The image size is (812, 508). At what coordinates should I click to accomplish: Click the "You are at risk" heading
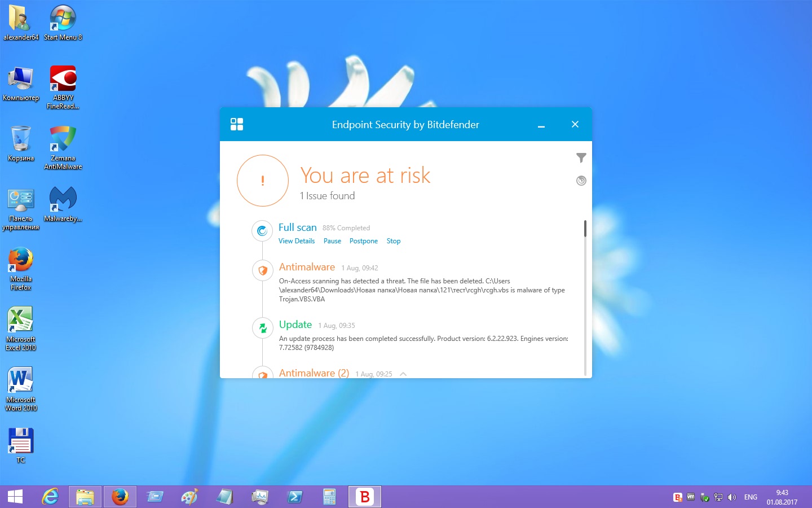(365, 176)
